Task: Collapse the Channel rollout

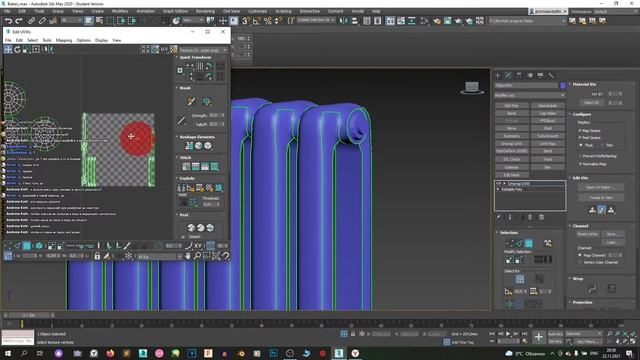Action: [580, 226]
